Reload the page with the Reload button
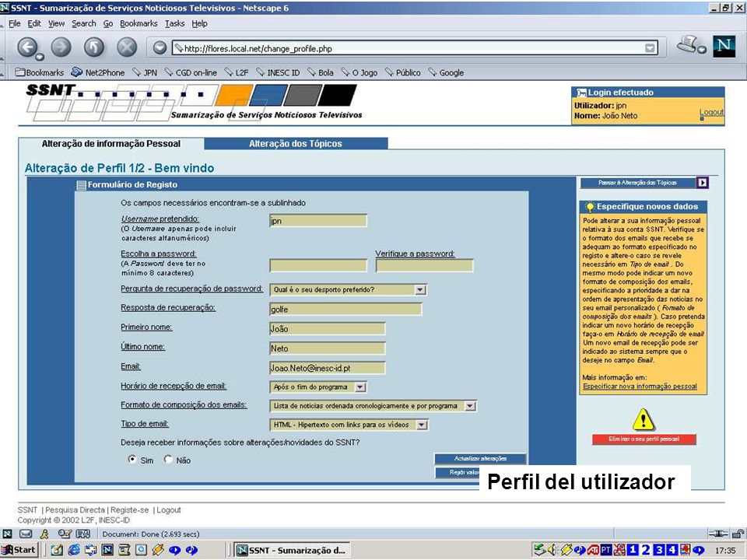The width and height of the screenshot is (747, 560). click(94, 47)
